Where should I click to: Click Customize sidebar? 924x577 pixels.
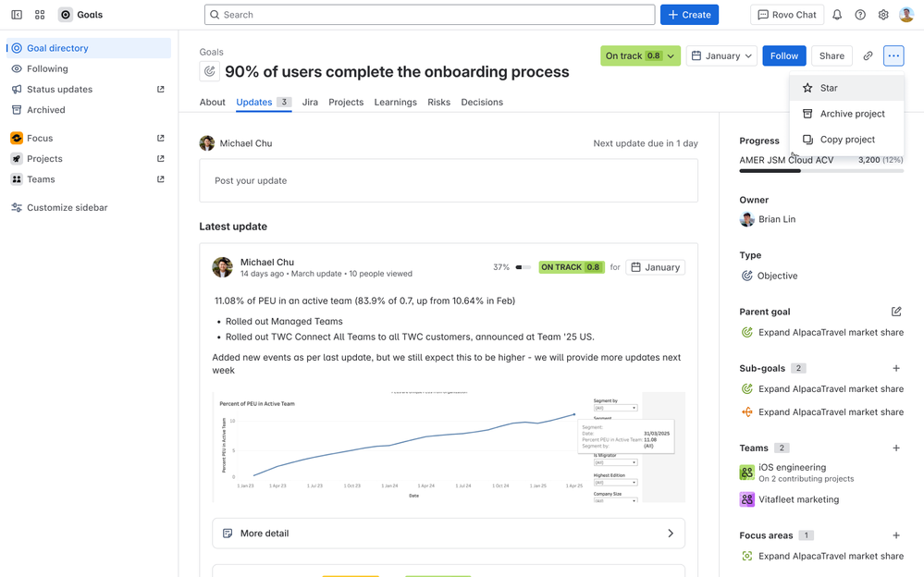[x=89, y=207]
